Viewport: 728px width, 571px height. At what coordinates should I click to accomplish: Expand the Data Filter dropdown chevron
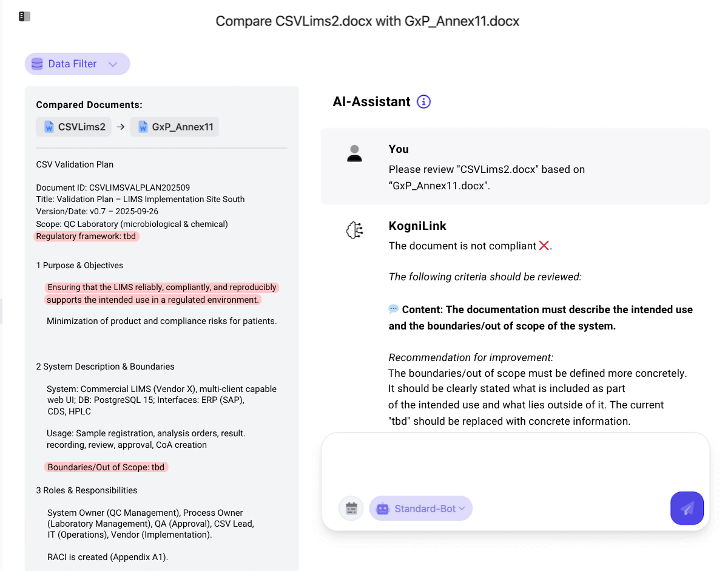click(113, 64)
